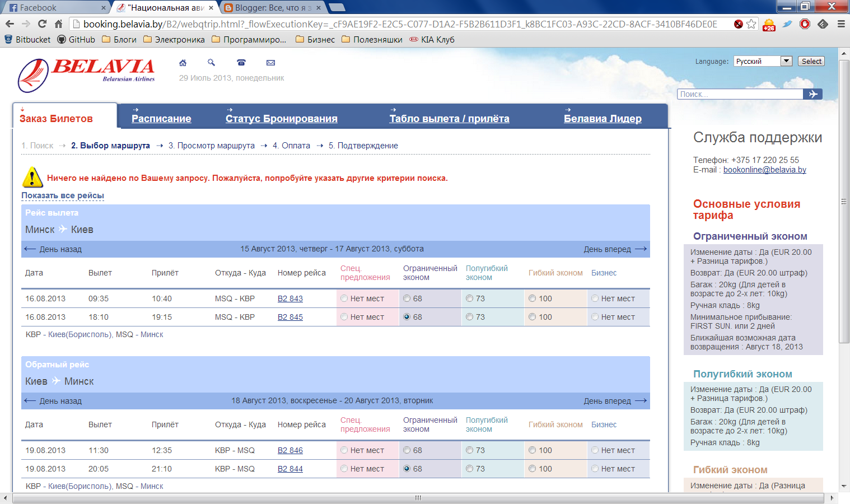Screen dimensions: 850x504
Task: Click the horizontal scrollbar thumb
Action: pyautogui.click(x=418, y=498)
